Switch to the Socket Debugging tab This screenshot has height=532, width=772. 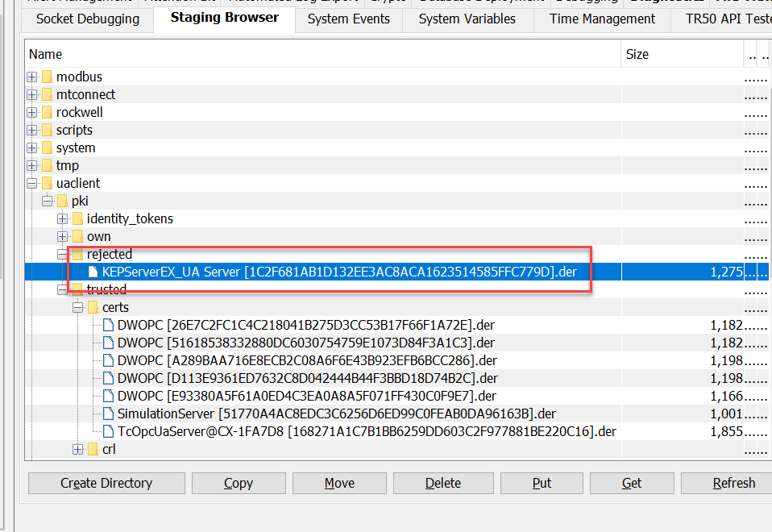point(87,19)
